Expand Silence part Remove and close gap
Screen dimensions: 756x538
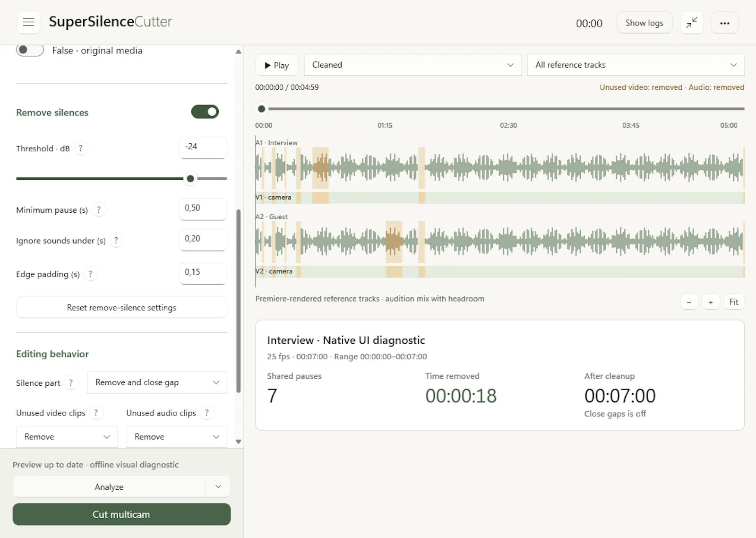(x=157, y=382)
